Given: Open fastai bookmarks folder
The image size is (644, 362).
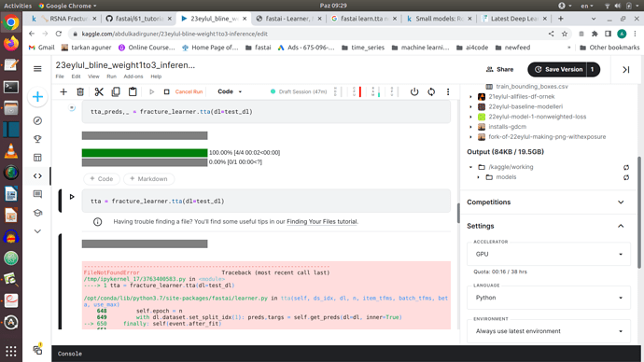Looking at the screenshot, I should coord(259,48).
